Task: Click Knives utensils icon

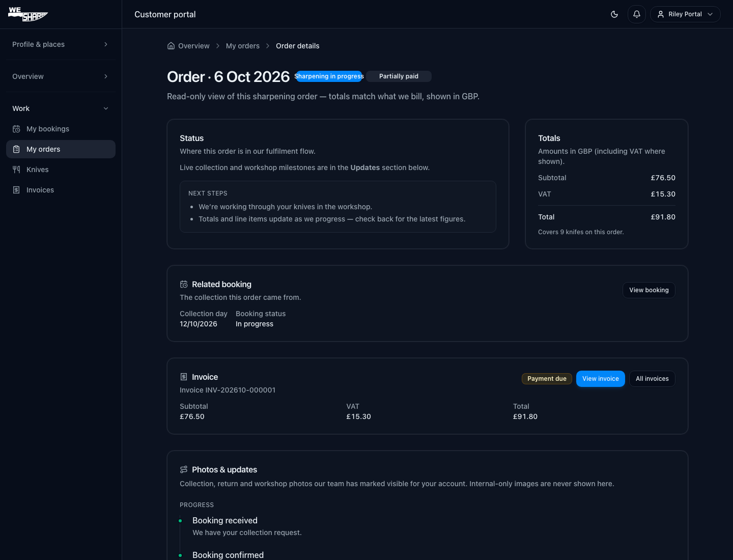Action: point(16,170)
